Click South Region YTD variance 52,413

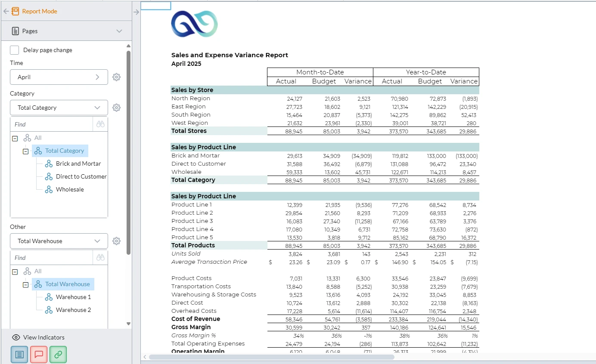[469, 115]
